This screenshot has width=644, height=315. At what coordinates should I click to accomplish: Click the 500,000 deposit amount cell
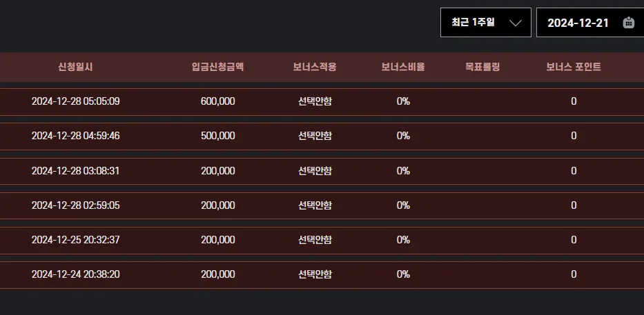click(x=217, y=136)
